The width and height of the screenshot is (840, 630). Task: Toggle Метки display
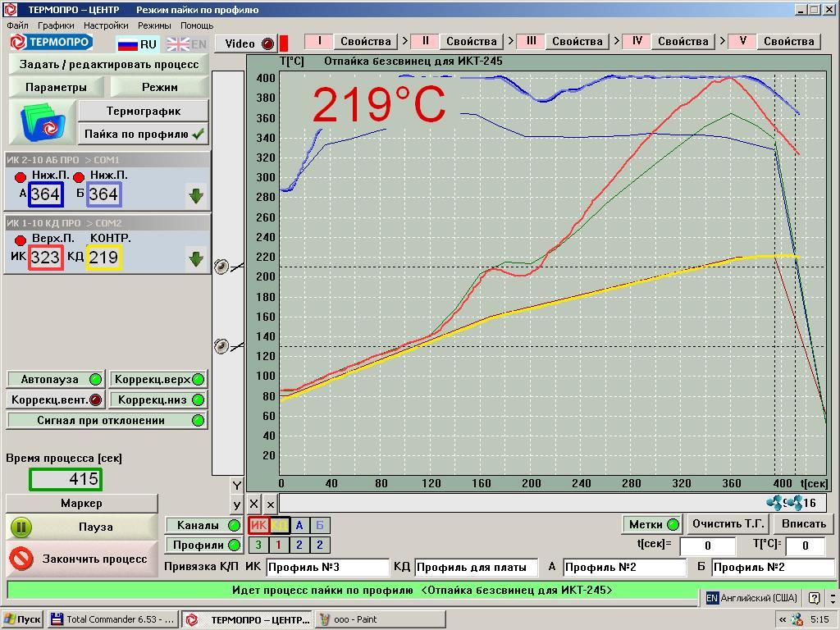click(x=651, y=524)
